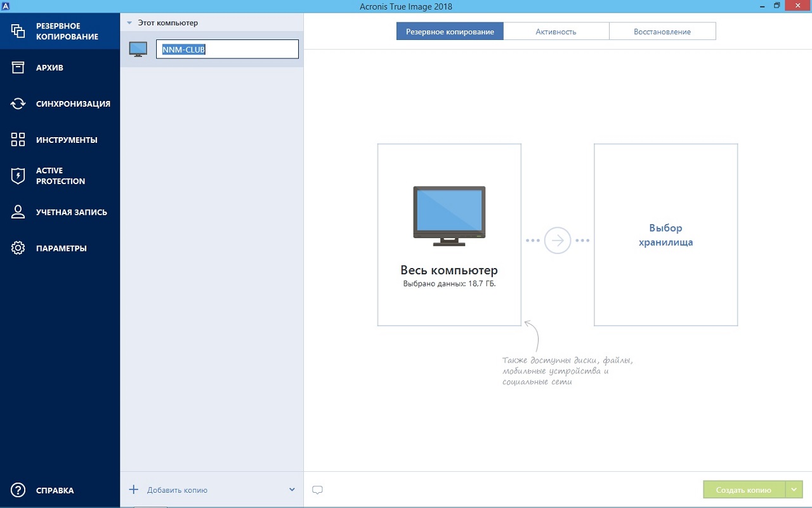This screenshot has width=812, height=508.
Task: Click the 'Выбор хранилища' destination box
Action: (665, 235)
